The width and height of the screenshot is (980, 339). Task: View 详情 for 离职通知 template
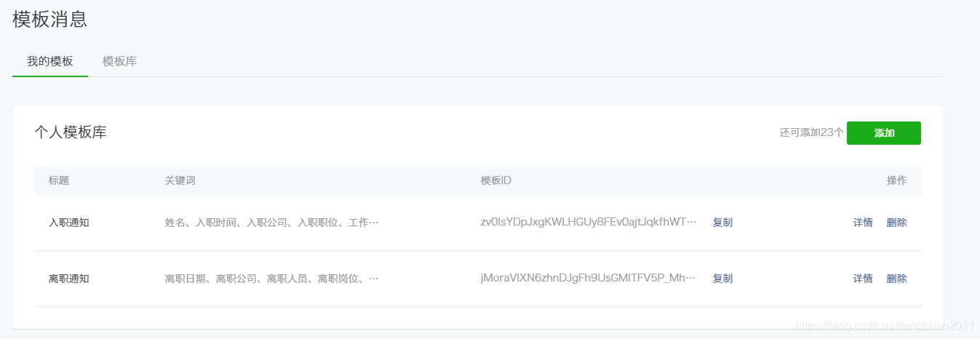(863, 279)
